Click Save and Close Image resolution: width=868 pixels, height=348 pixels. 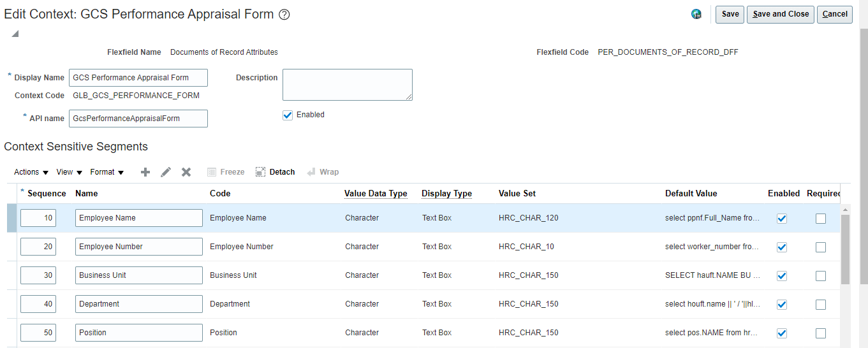781,14
